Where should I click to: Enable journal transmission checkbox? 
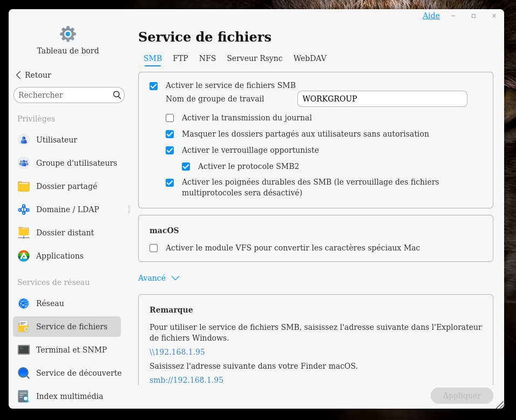click(170, 118)
